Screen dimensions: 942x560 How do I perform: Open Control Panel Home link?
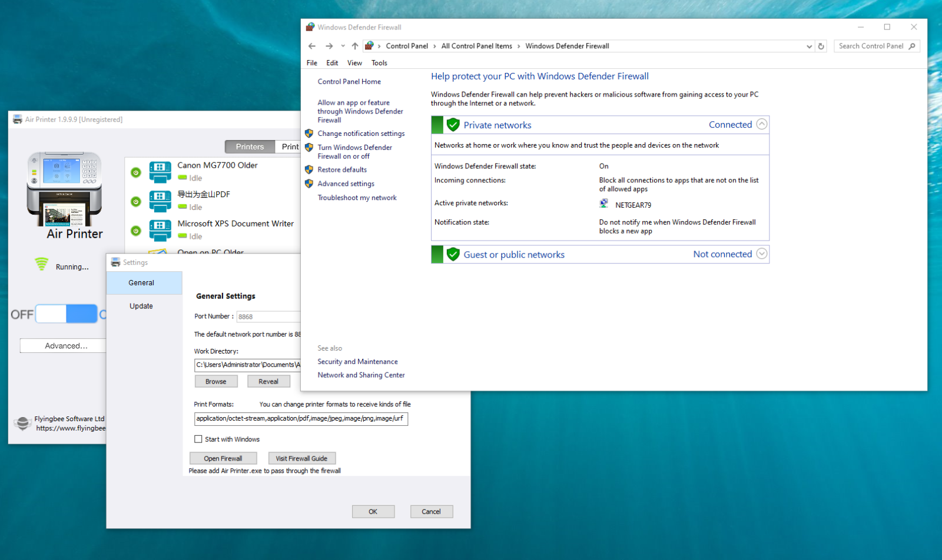[x=349, y=82]
